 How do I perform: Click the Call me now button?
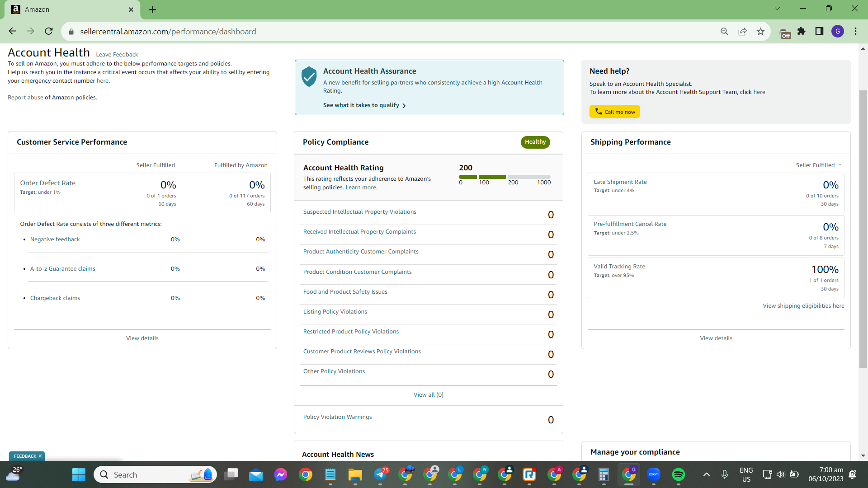click(x=615, y=112)
